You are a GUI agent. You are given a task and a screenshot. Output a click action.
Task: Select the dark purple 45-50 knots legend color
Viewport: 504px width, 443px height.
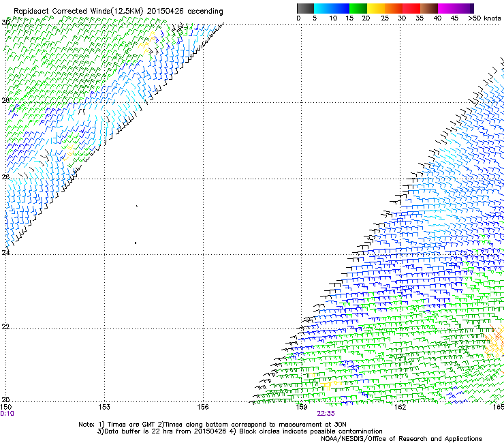click(464, 8)
